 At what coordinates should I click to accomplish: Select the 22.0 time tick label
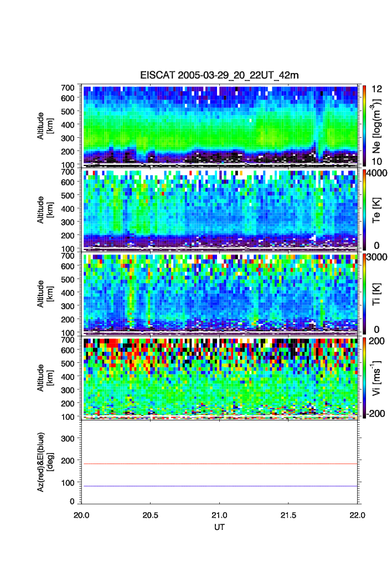click(x=358, y=515)
